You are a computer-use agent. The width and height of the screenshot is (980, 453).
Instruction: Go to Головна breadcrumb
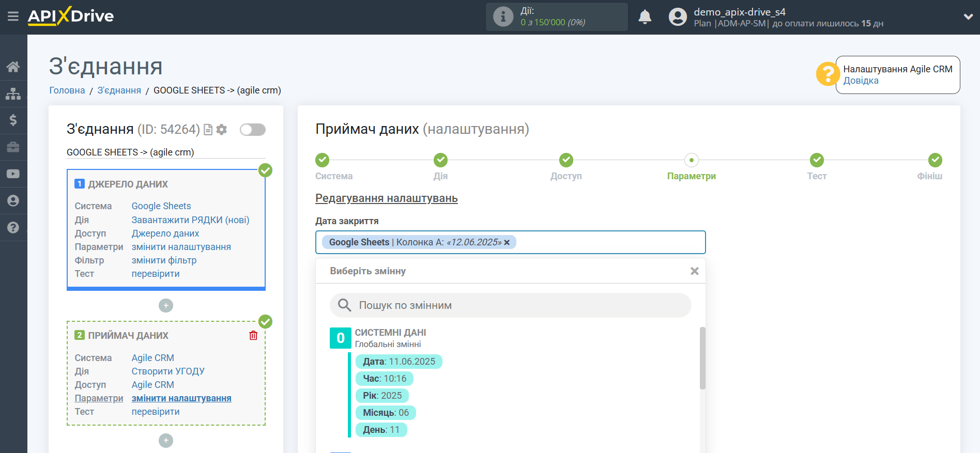67,90
